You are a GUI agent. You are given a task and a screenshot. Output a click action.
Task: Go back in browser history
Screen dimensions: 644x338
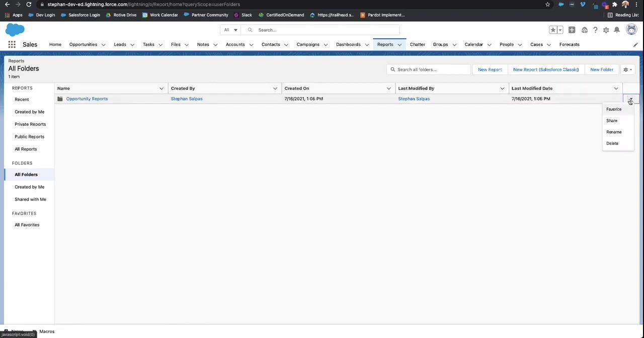point(7,5)
